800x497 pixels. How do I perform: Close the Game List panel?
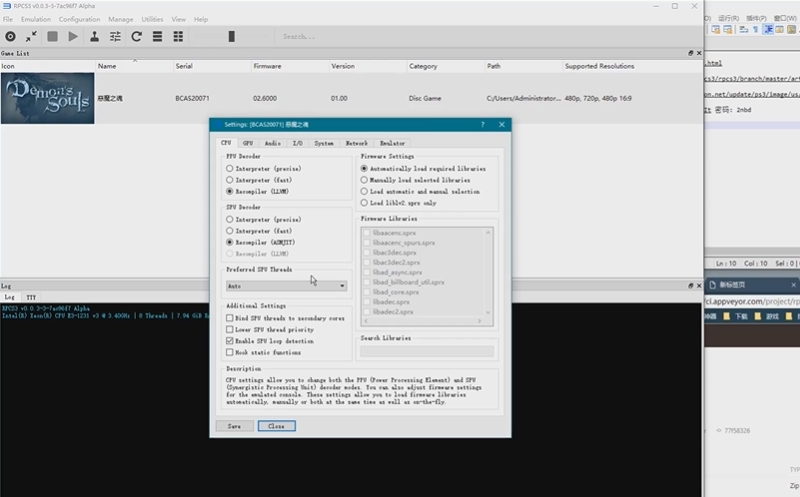tap(699, 53)
